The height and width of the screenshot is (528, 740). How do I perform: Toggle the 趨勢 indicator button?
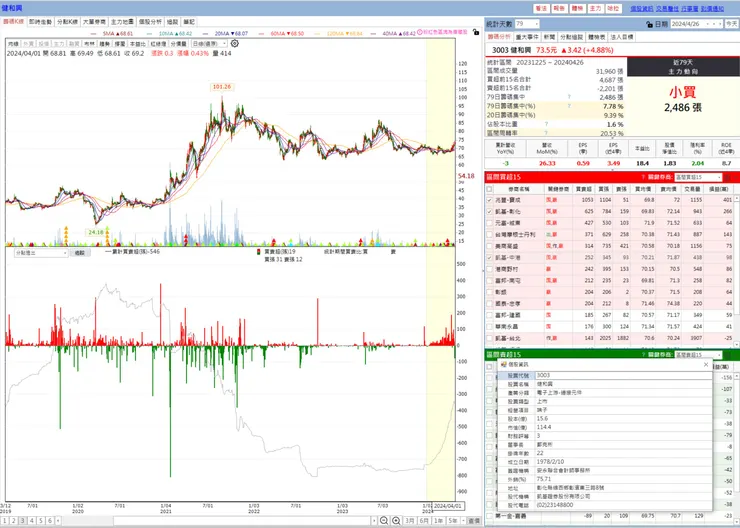point(104,43)
